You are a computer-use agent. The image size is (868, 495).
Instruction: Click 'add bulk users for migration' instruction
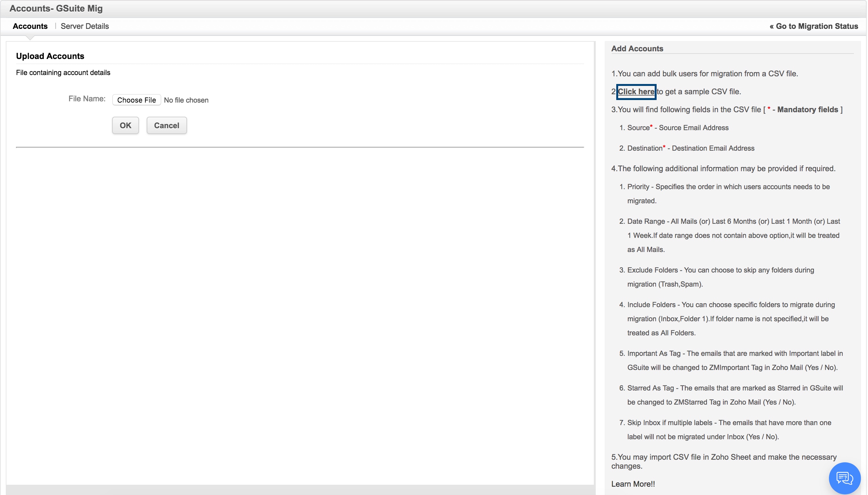pos(705,73)
